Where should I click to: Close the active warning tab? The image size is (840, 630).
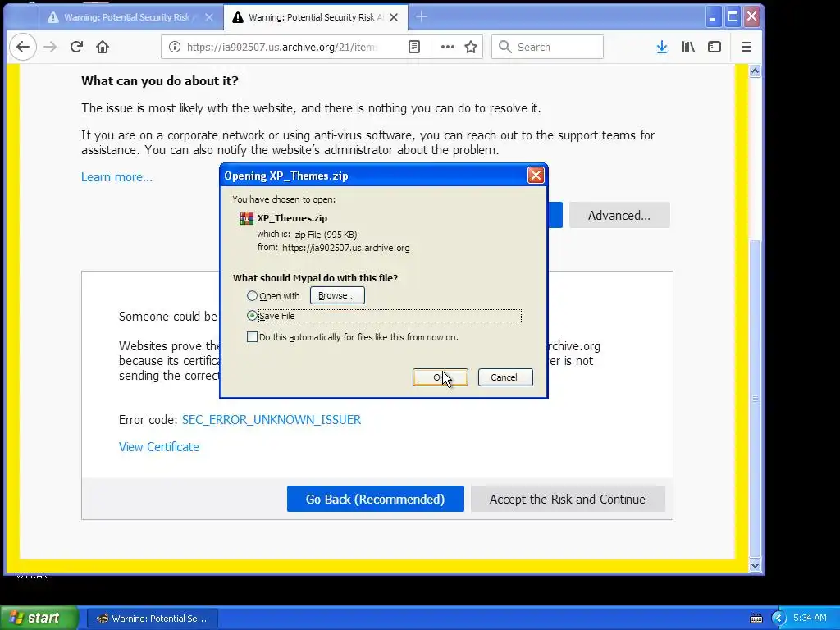[394, 17]
